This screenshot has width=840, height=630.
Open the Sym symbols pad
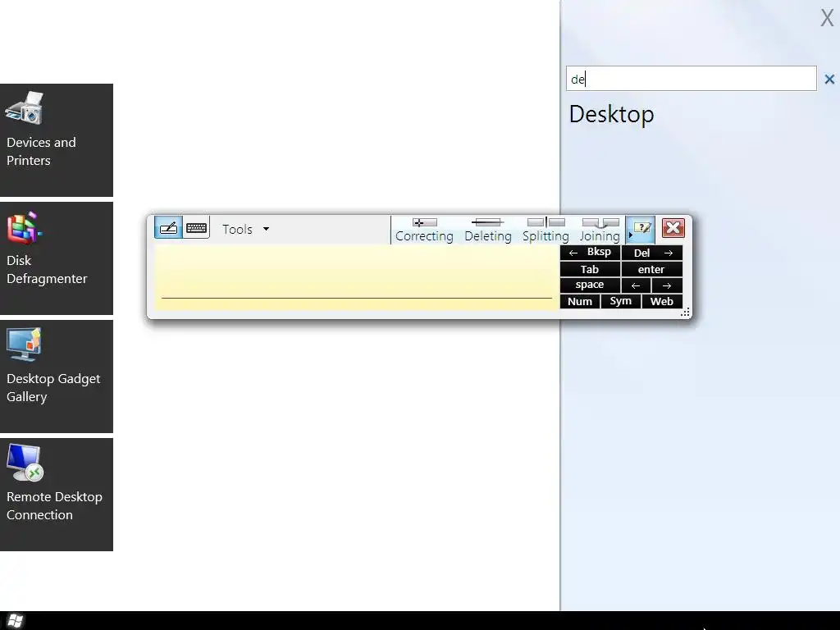coord(621,301)
